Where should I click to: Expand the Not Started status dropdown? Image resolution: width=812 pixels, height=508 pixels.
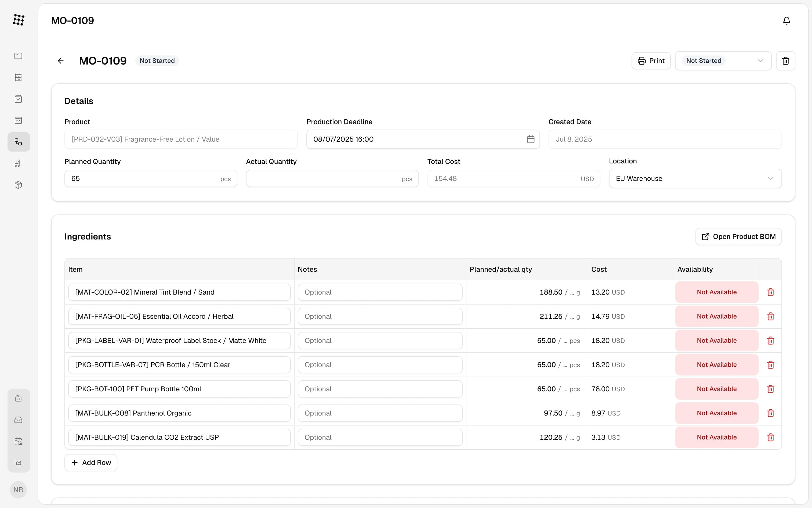tap(723, 61)
